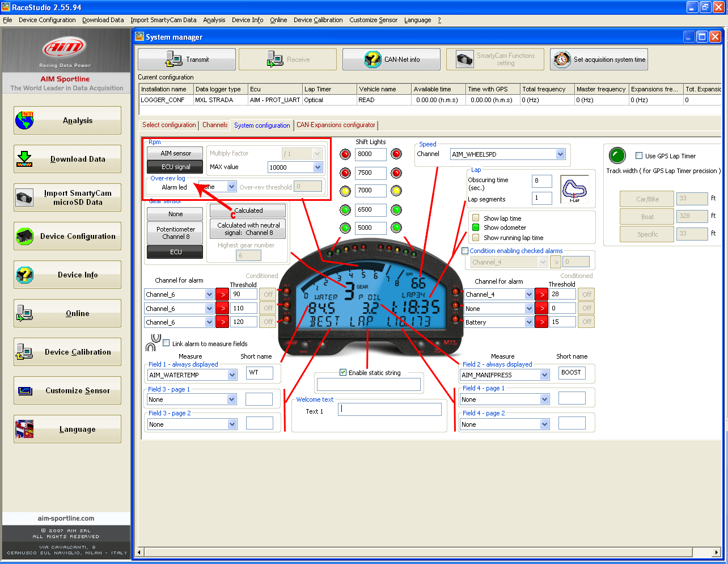Click the left green shift light beside 6500
This screenshot has width=728, height=564.
coord(345,210)
